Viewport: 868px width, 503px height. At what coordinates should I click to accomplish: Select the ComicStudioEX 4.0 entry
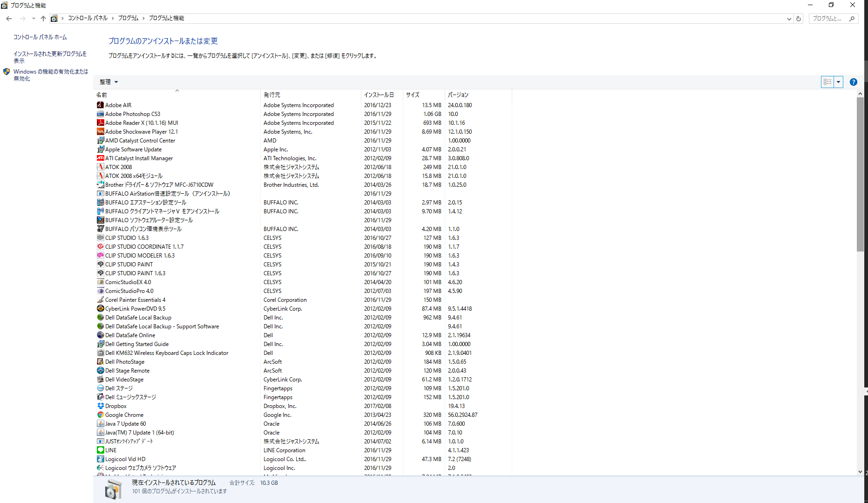click(304, 282)
